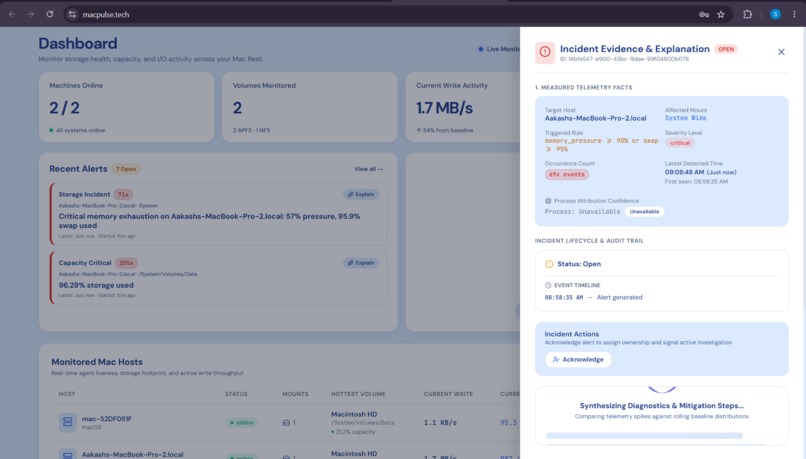The image size is (806, 459).
Task: Click the mounts drive icon for mac-52DF051F
Action: tap(286, 423)
